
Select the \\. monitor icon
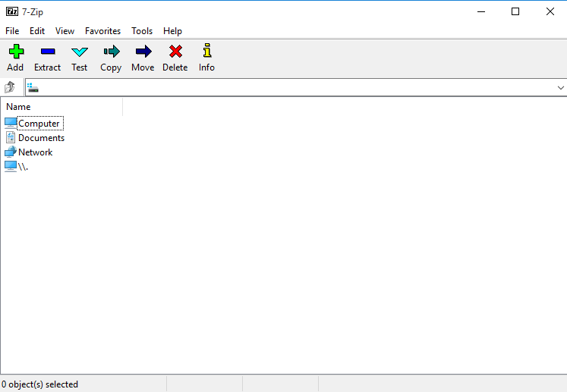click(x=11, y=167)
